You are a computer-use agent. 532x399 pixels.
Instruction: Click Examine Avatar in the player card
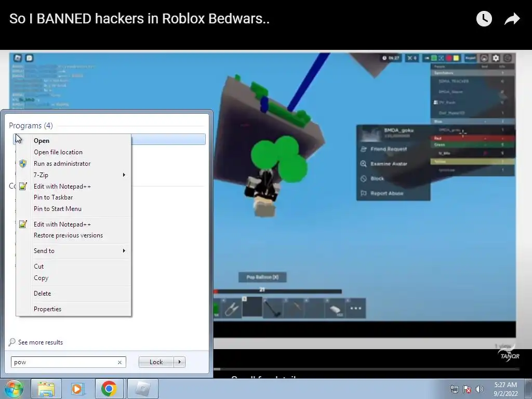click(x=389, y=164)
